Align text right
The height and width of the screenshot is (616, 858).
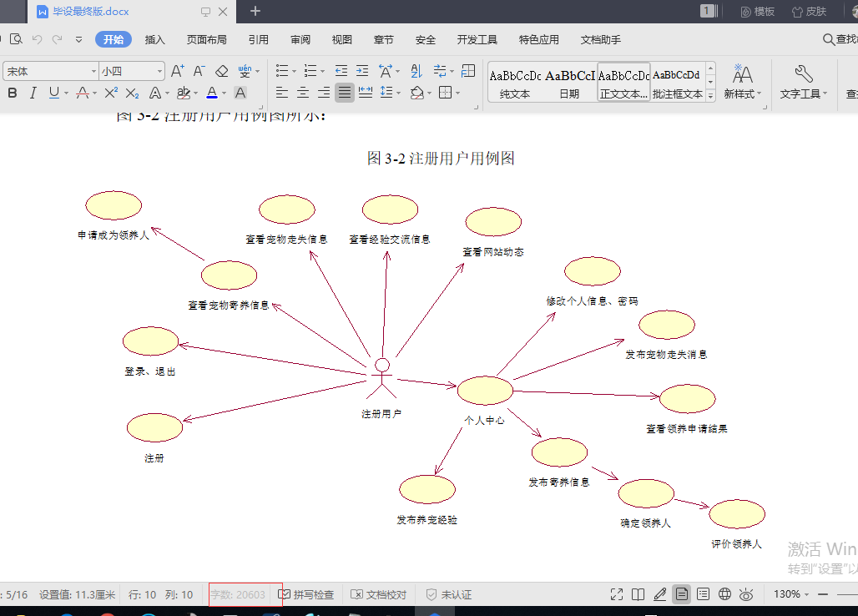[x=323, y=93]
